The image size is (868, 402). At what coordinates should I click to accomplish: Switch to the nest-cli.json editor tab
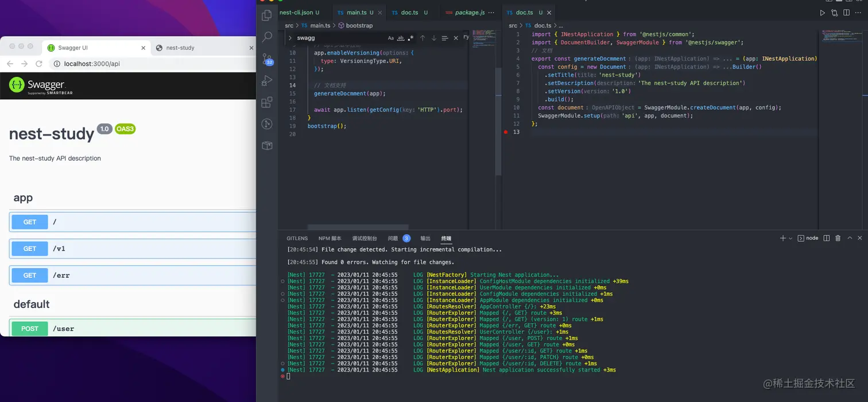pyautogui.click(x=300, y=13)
